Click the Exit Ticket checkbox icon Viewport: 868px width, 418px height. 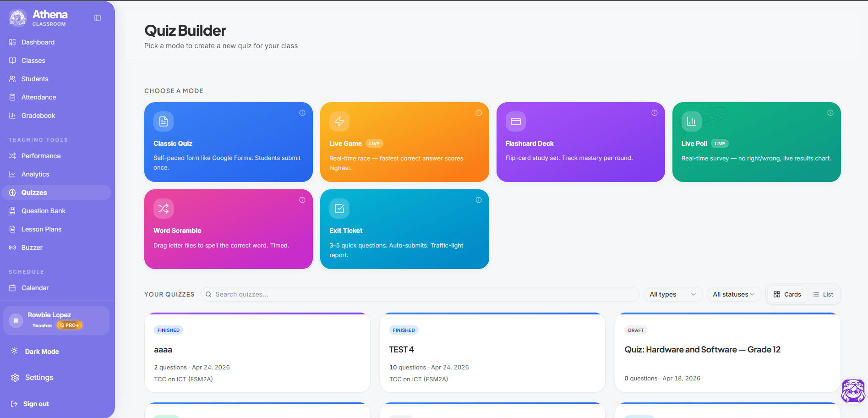(339, 209)
